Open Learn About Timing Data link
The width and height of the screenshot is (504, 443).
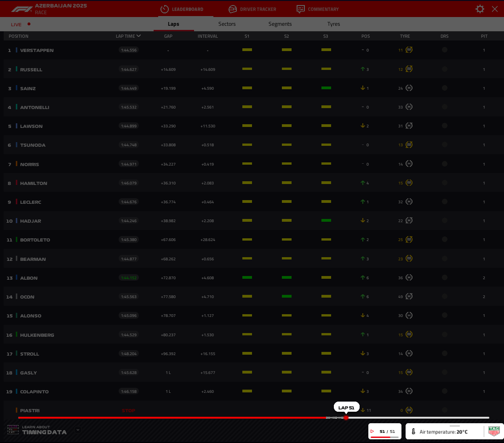pyautogui.click(x=44, y=430)
